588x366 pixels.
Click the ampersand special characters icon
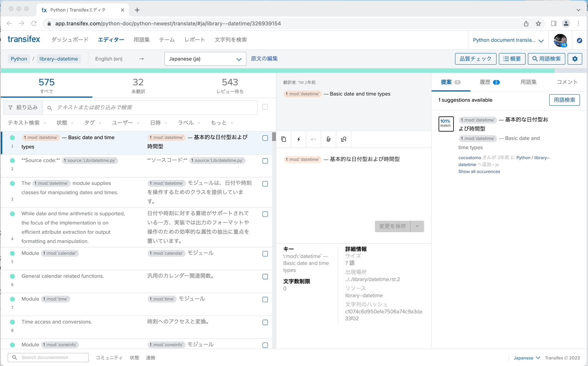point(329,139)
